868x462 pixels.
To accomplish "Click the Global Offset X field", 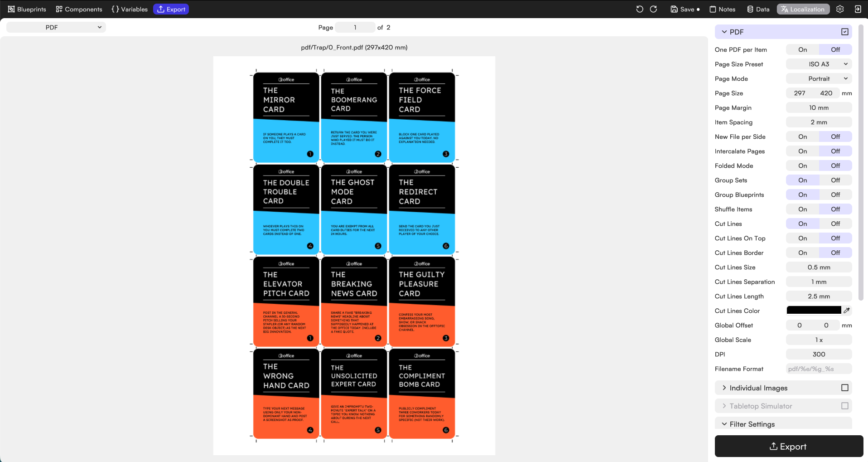I will pyautogui.click(x=800, y=325).
